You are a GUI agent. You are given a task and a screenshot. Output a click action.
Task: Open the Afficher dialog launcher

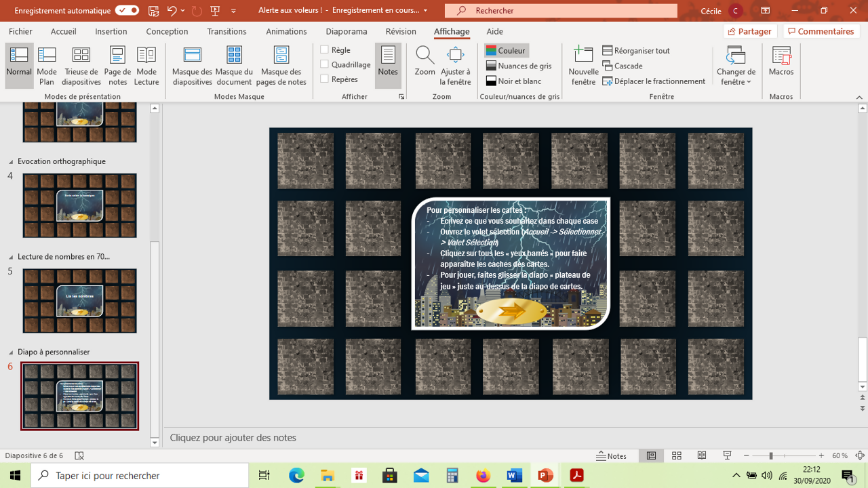pos(401,97)
